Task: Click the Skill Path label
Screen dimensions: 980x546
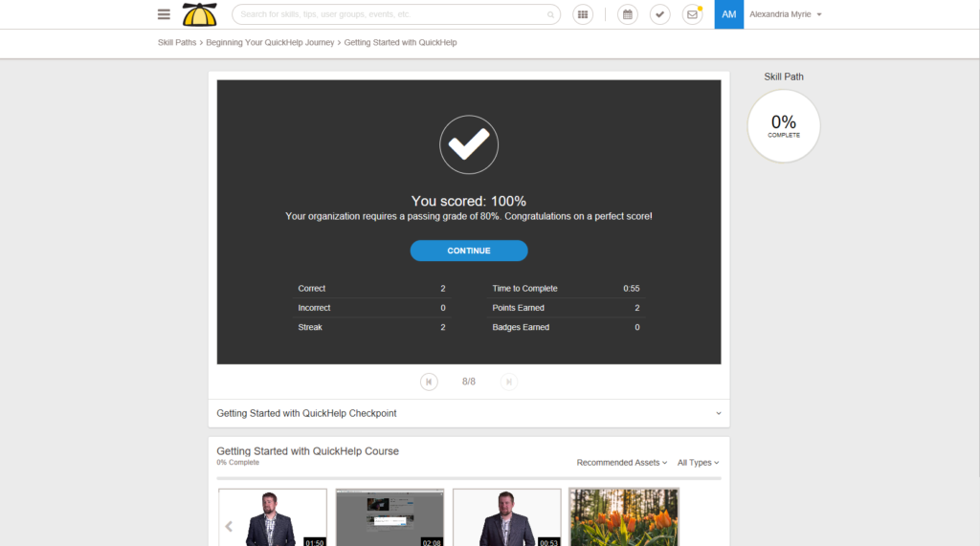Action: (784, 76)
